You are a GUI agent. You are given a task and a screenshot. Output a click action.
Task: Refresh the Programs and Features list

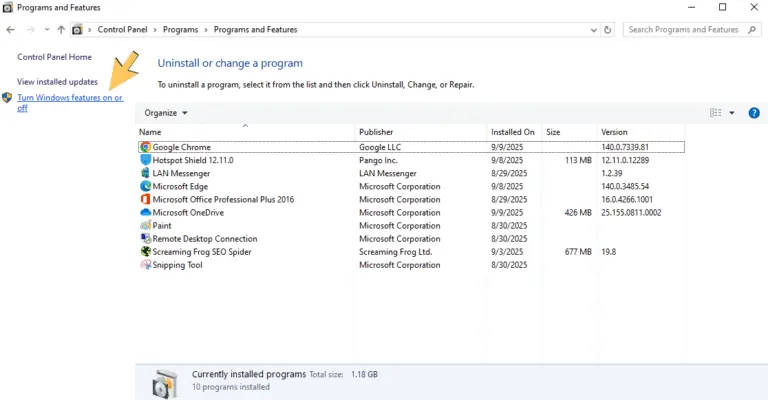(607, 30)
